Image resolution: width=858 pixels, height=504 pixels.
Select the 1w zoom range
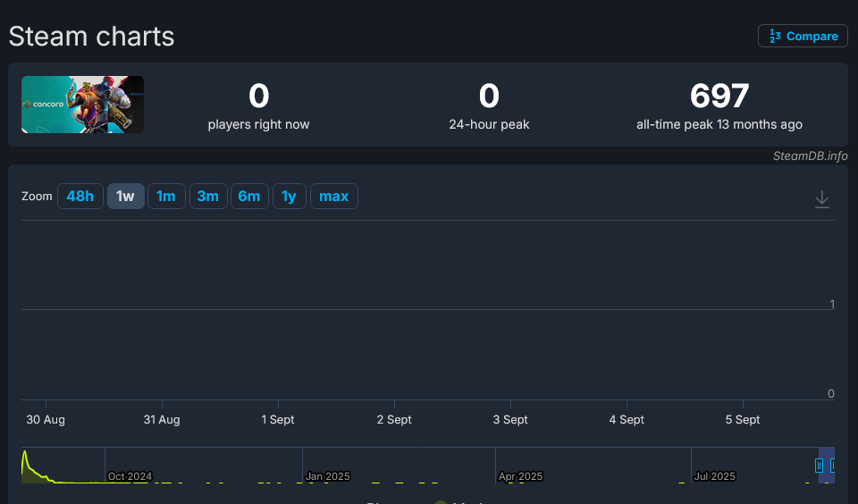126,196
